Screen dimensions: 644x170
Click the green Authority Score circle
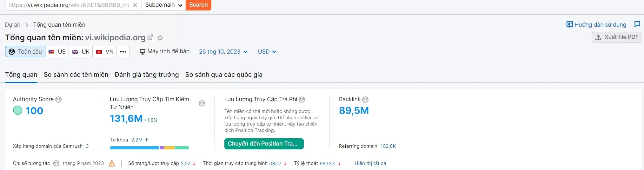click(x=17, y=110)
